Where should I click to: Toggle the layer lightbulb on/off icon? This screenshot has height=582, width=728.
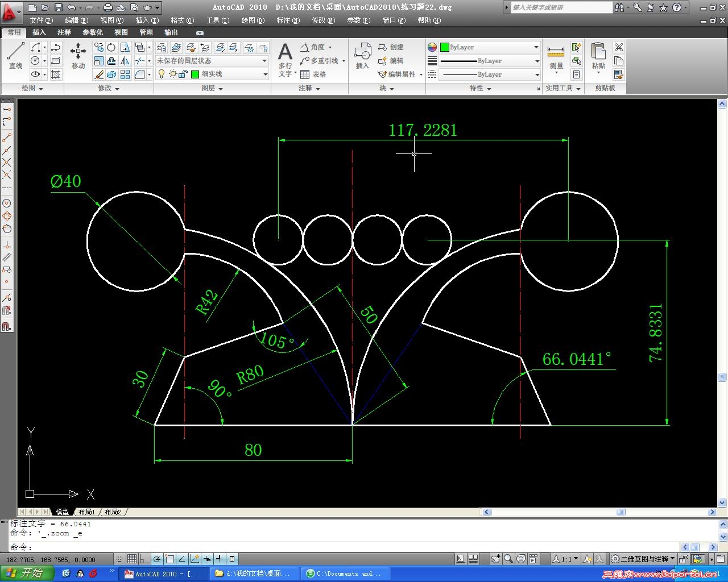click(x=162, y=74)
